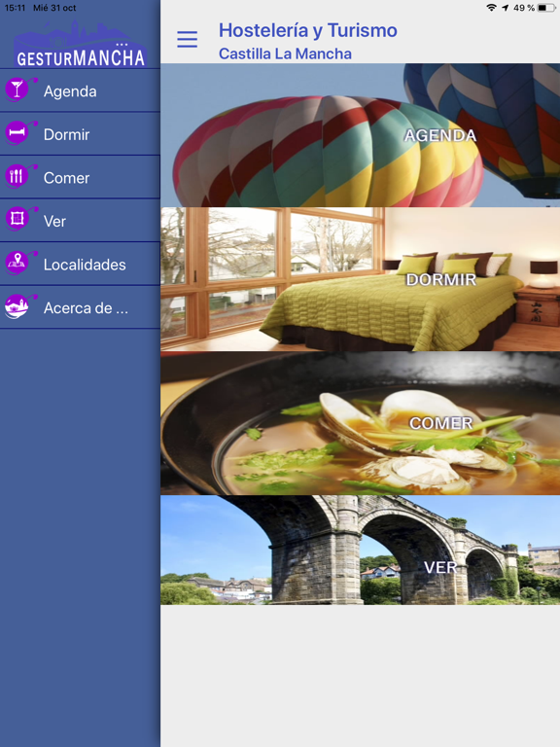Click the bed icon beside Dormir
The image size is (560, 747).
click(20, 132)
